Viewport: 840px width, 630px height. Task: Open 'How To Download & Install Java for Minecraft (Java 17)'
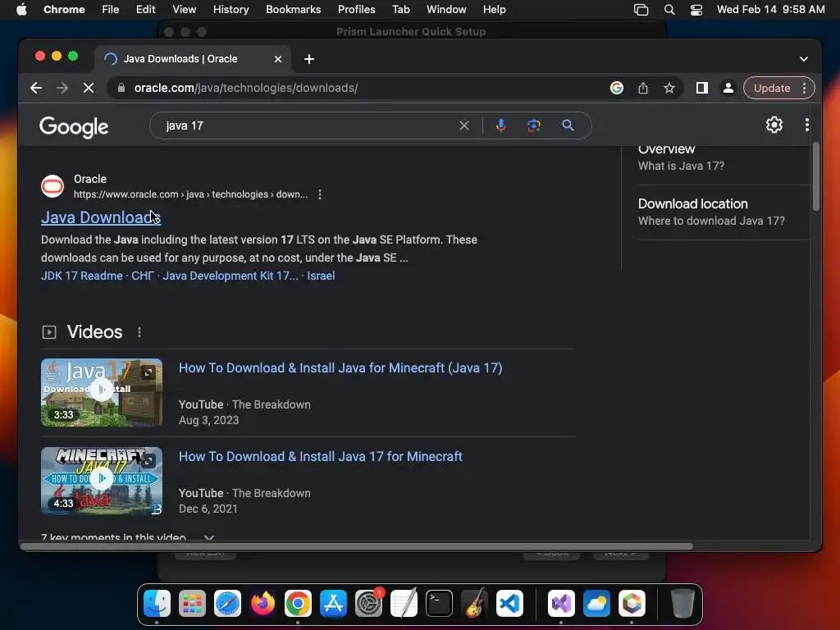340,368
